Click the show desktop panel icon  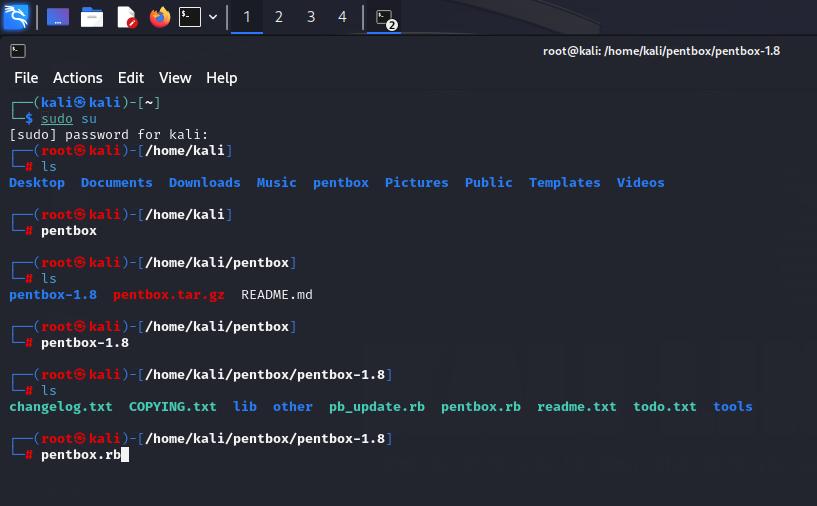point(58,17)
